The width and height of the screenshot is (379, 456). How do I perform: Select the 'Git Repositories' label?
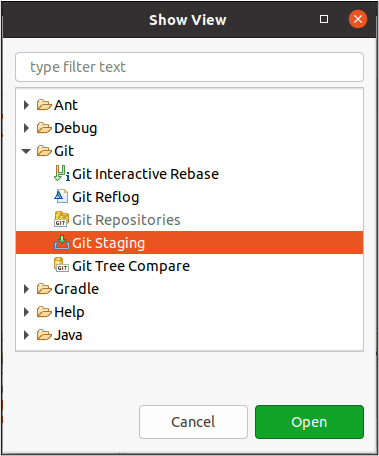[x=126, y=220]
